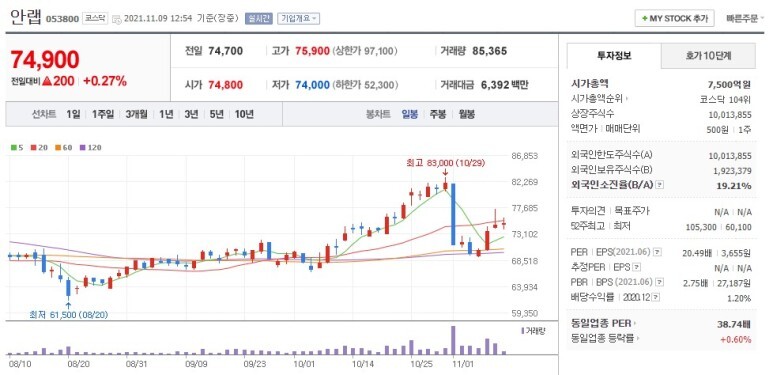Click the 투자의견 link

588,211
